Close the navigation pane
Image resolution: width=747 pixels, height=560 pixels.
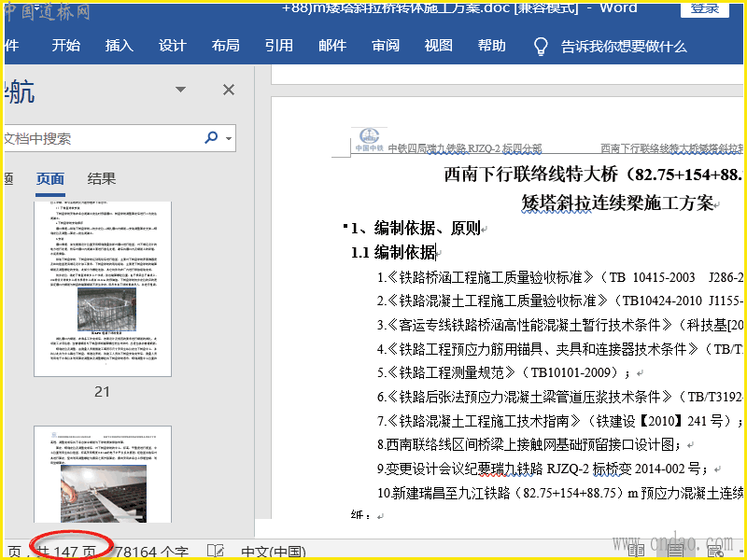coord(229,90)
